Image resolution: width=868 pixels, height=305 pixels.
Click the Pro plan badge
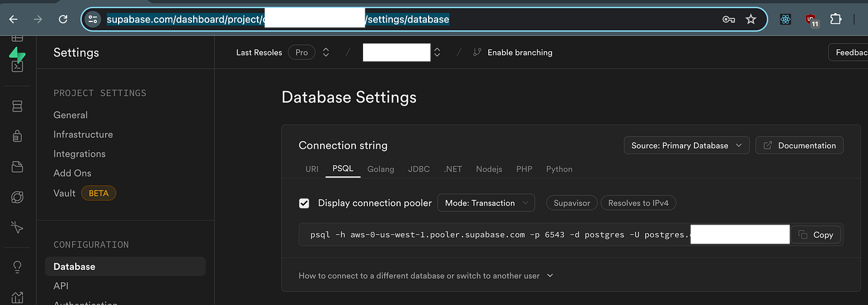pos(302,52)
